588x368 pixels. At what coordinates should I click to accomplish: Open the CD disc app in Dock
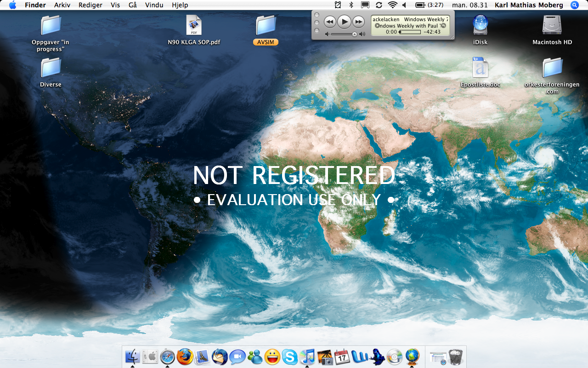(395, 356)
